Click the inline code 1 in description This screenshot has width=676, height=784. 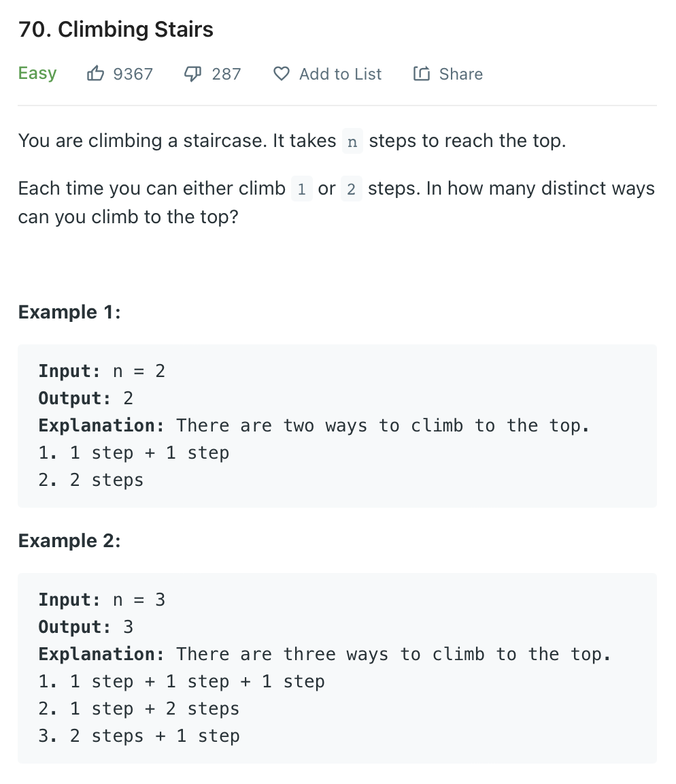pos(301,189)
